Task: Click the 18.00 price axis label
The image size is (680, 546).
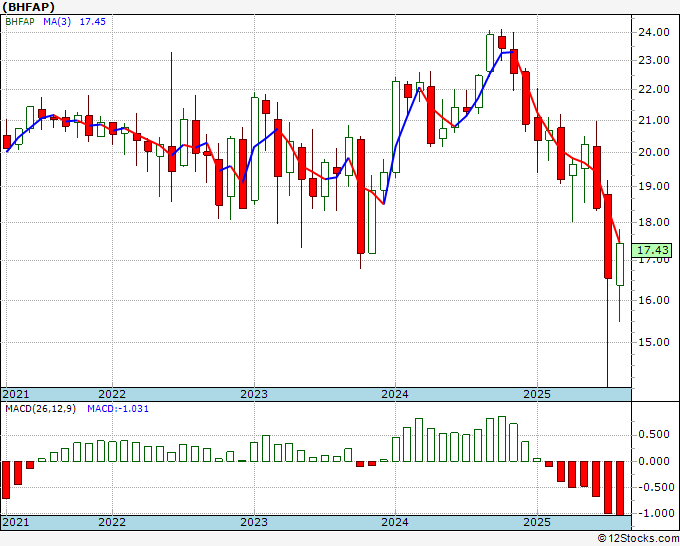Action: tap(653, 222)
